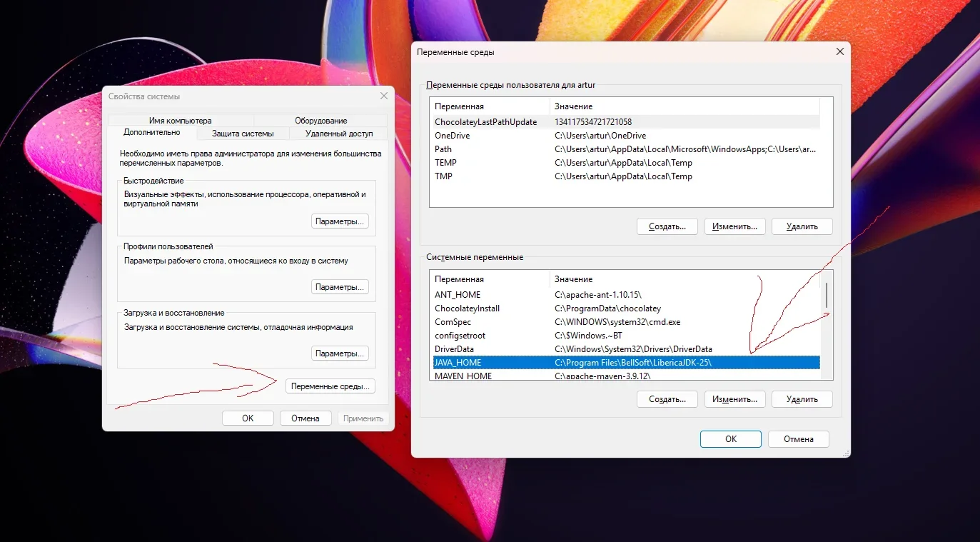
Task: Select the OneDrive user variable row
Action: (626, 136)
